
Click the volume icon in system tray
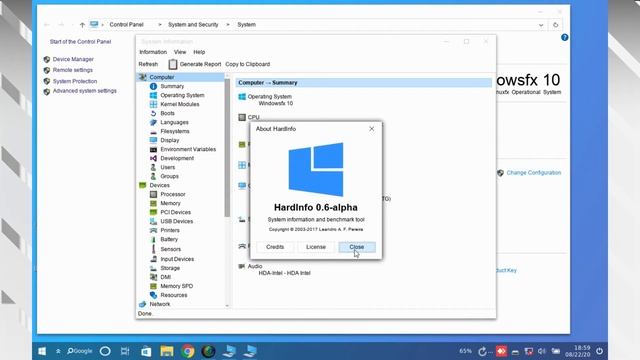coord(542,351)
